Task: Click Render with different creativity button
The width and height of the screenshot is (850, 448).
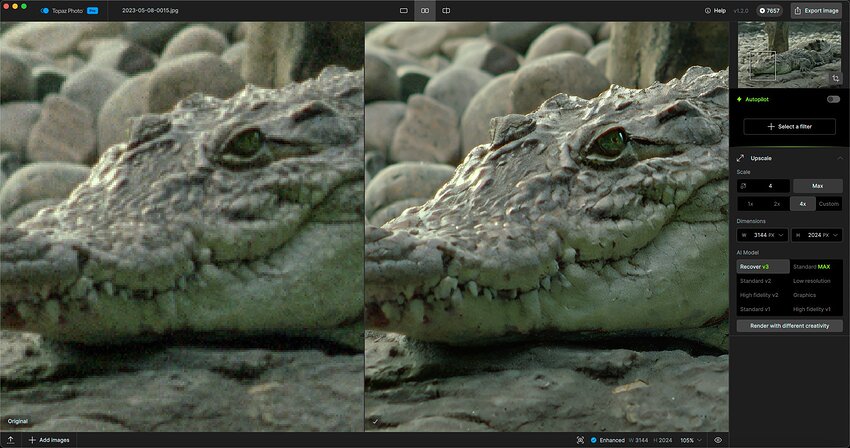Action: pyautogui.click(x=789, y=326)
